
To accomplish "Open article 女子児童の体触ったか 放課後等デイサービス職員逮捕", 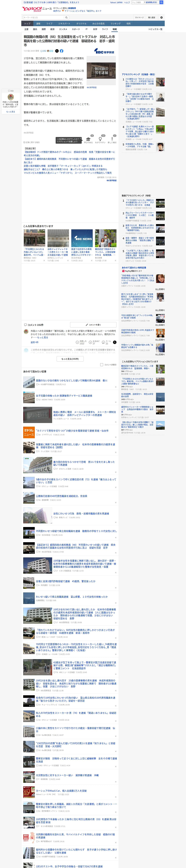I will [x=64, y=396].
